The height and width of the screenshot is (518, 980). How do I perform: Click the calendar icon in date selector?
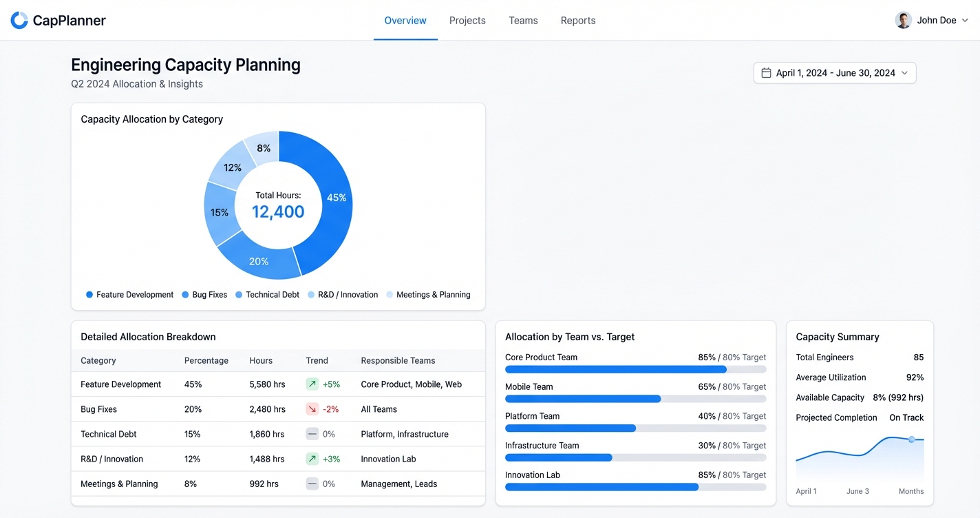pyautogui.click(x=767, y=72)
